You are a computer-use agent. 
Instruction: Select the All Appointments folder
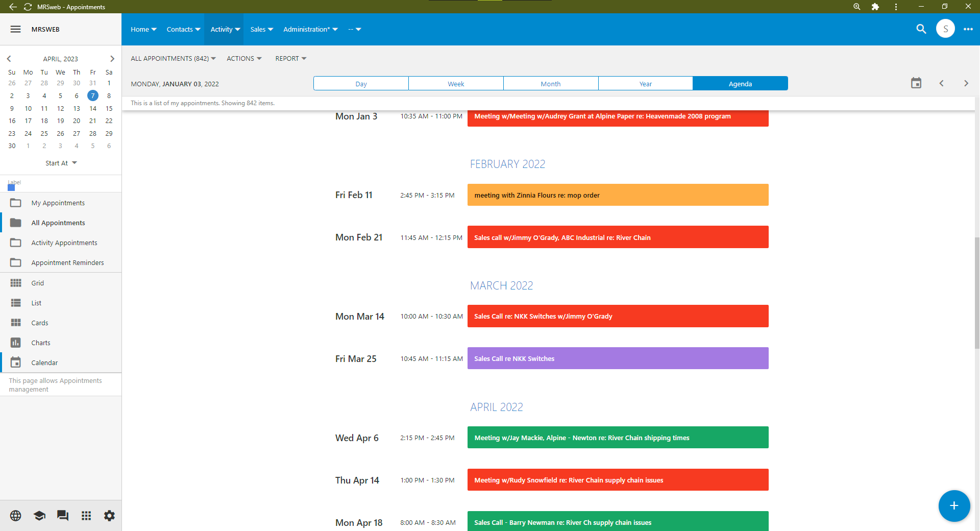click(58, 223)
